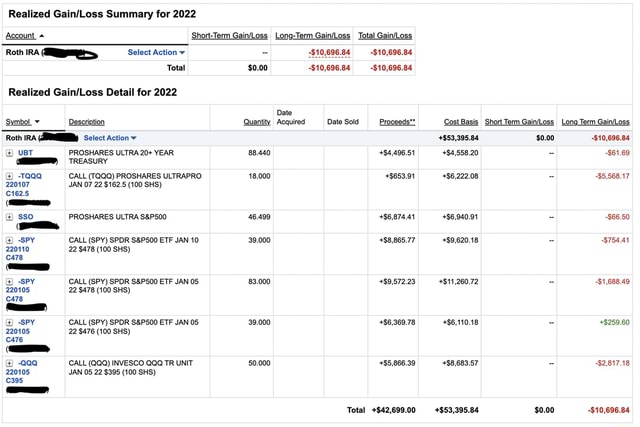Sort detail table by Description
The image size is (640, 427).
87,122
